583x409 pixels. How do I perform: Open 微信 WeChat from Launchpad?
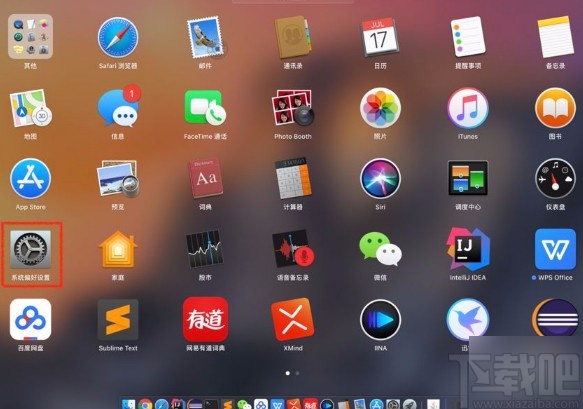[x=380, y=249]
